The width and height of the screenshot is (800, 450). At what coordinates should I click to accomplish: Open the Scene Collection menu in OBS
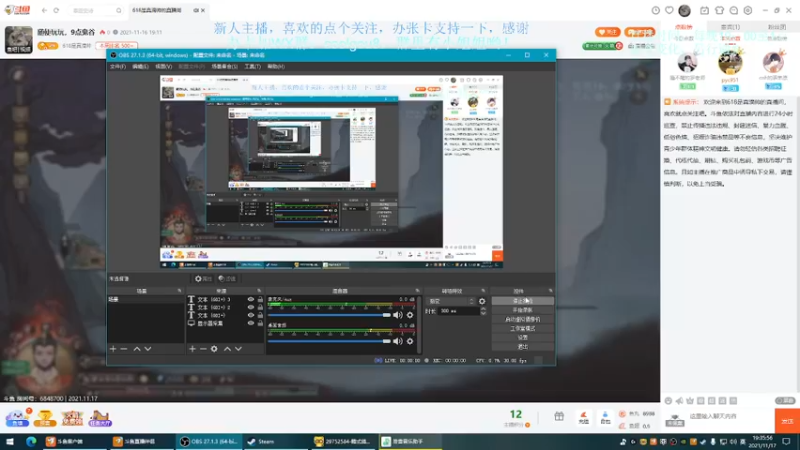coord(224,66)
